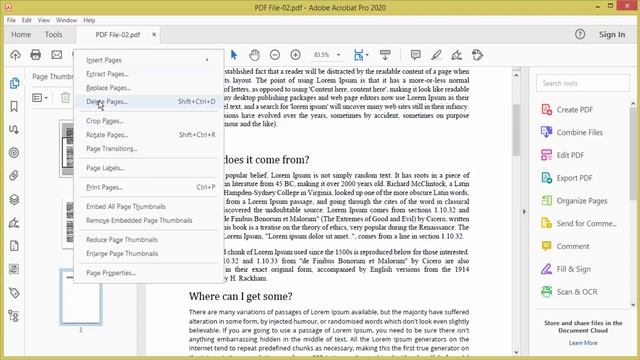The width and height of the screenshot is (640, 360).
Task: Open the Attachments paperclip panel
Action: click(14, 176)
